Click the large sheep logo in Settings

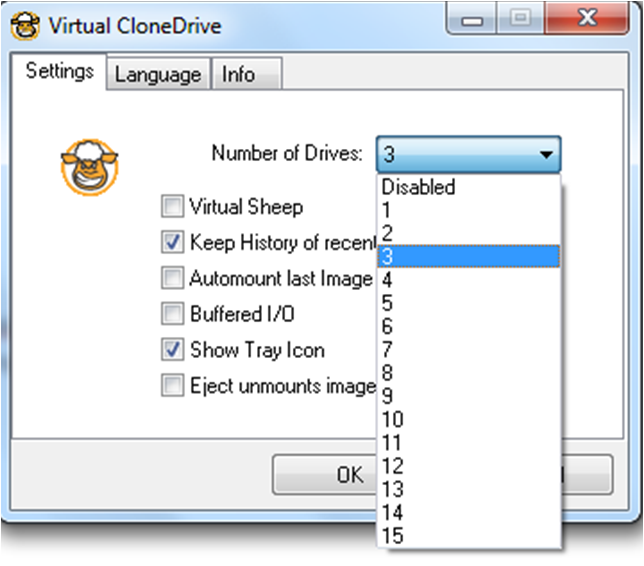click(90, 167)
